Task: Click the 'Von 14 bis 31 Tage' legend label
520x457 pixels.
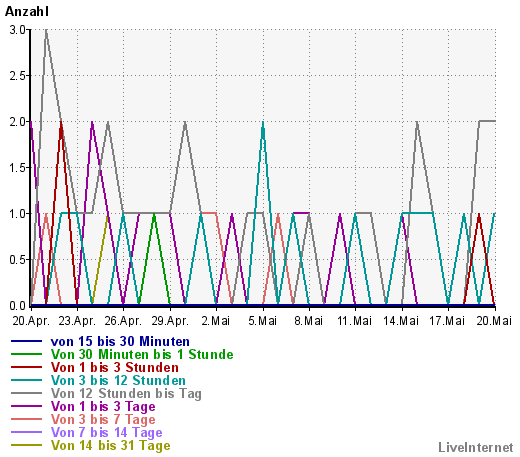Action: (110, 446)
